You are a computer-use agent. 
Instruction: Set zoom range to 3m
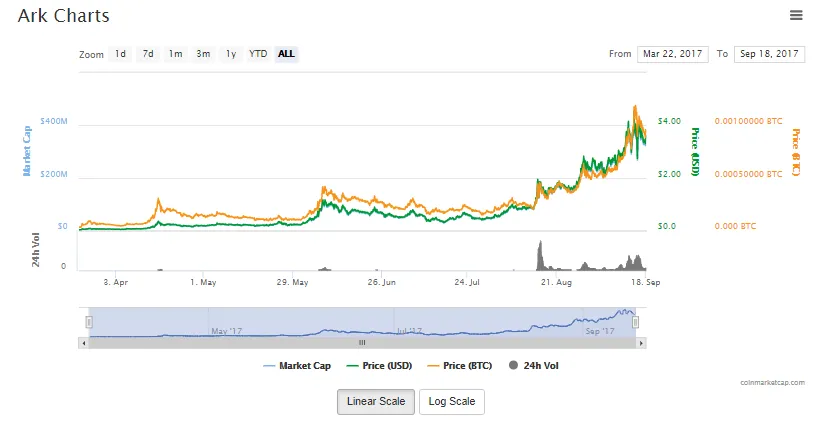[x=203, y=54]
